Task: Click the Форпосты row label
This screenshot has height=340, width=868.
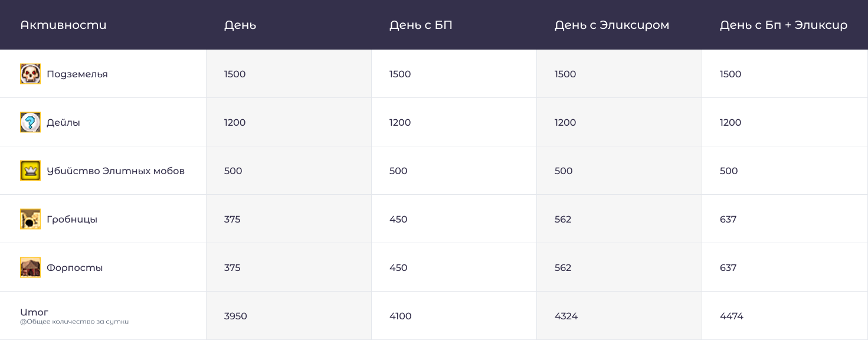Action: pyautogui.click(x=75, y=268)
